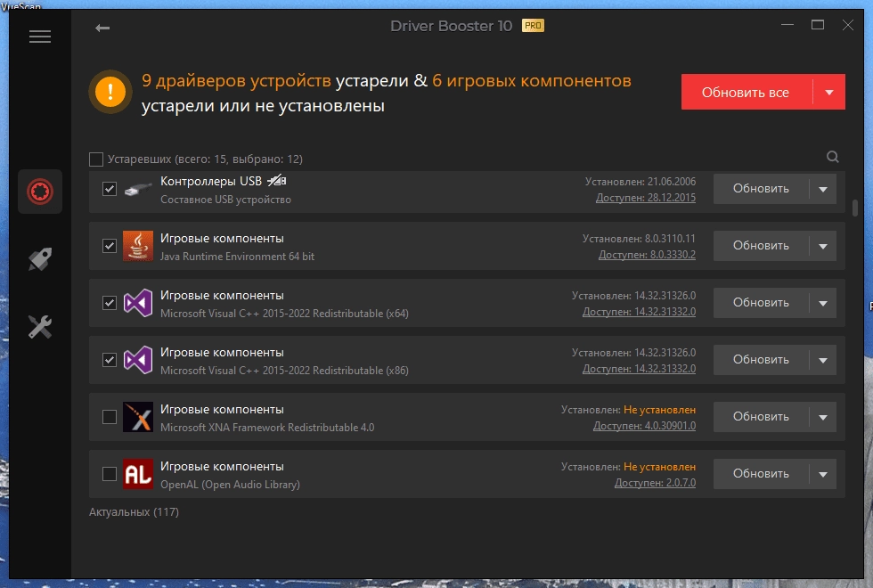Update Microsoft XNA Framework Redistributable

tap(761, 417)
